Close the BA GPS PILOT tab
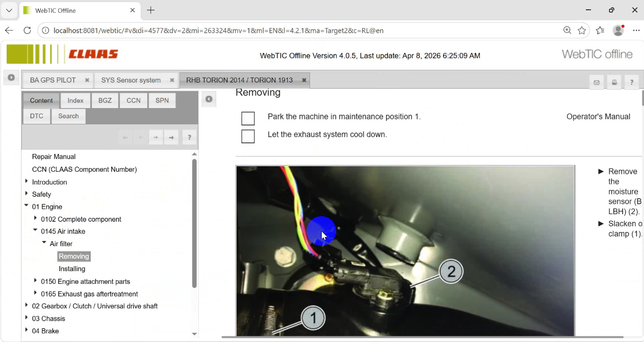 tap(87, 81)
